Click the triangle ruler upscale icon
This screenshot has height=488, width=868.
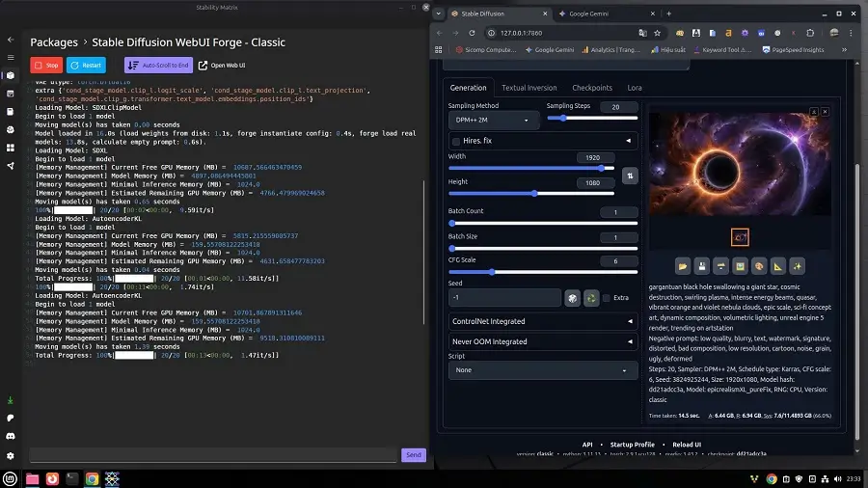pyautogui.click(x=778, y=266)
